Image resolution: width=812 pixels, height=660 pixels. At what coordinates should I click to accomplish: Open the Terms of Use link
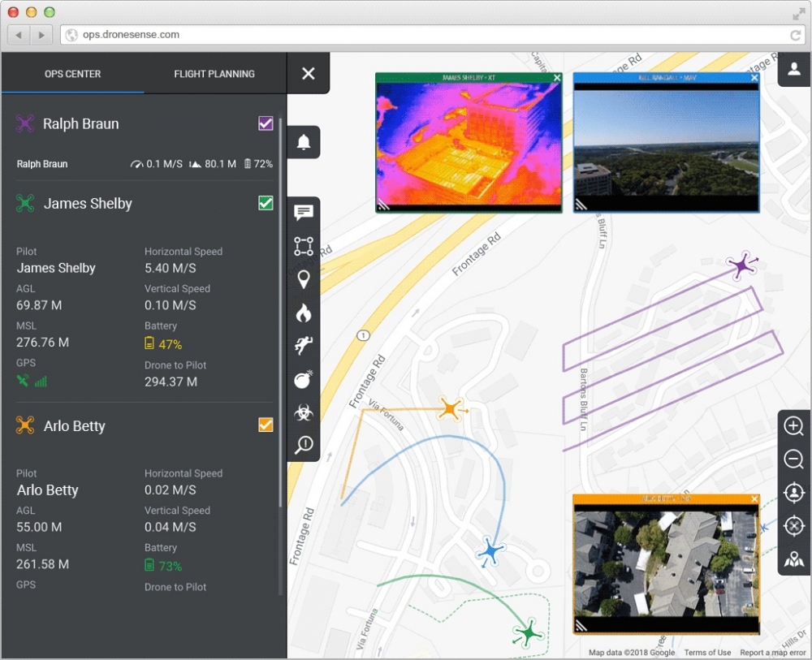click(x=707, y=653)
